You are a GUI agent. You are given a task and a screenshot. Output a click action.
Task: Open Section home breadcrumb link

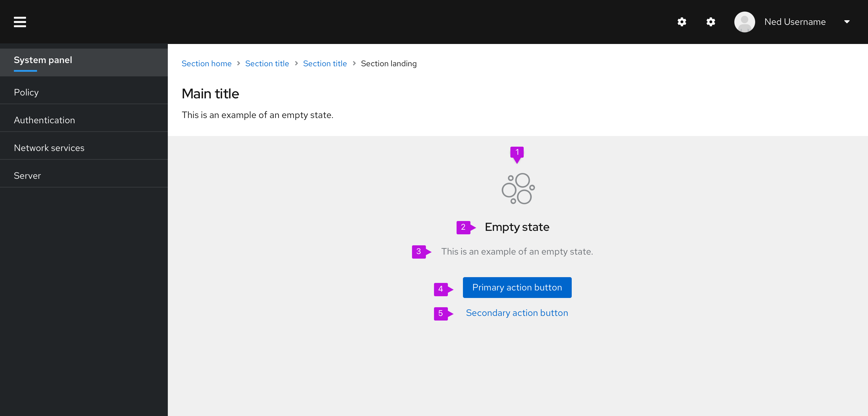pos(206,64)
